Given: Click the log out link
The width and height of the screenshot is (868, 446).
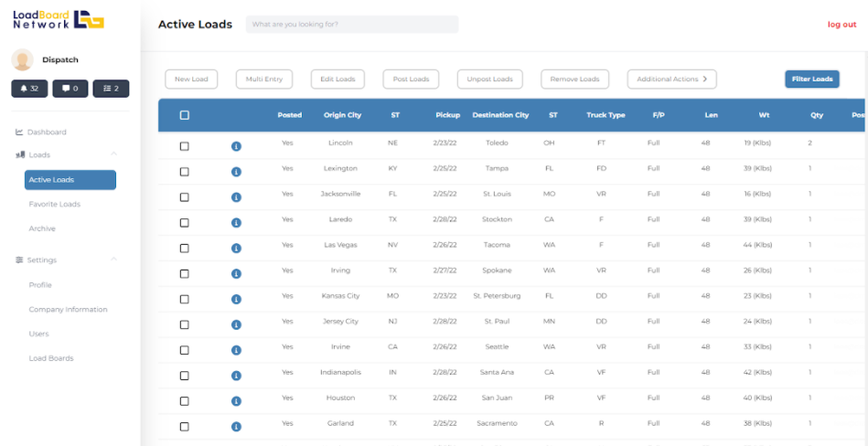Looking at the screenshot, I should pyautogui.click(x=842, y=25).
